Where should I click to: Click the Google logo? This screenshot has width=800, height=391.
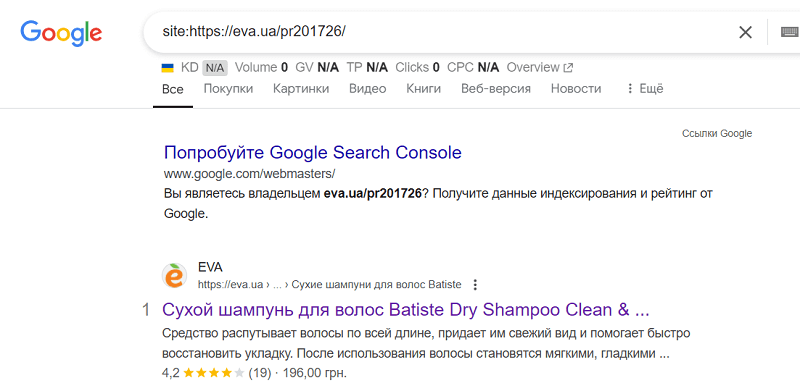click(61, 33)
